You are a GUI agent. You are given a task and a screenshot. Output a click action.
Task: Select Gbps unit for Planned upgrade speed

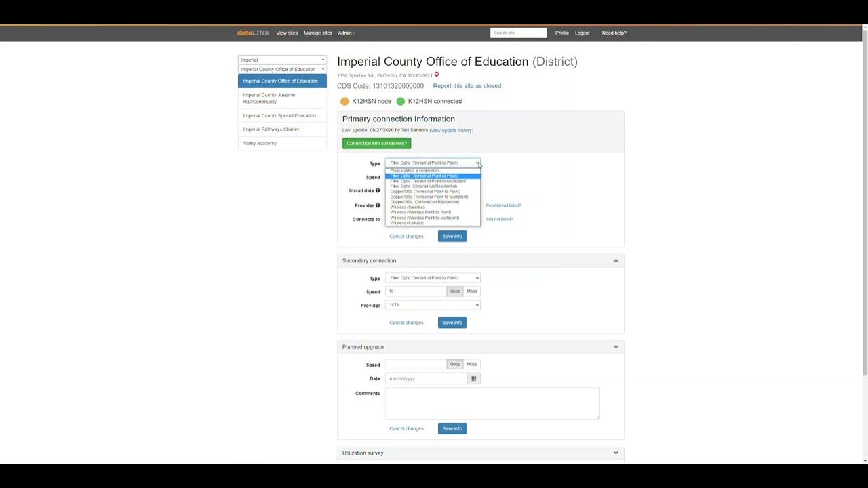point(455,364)
